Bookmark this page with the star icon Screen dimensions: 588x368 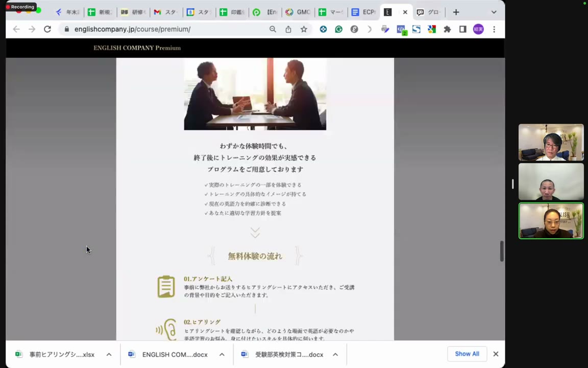(x=304, y=29)
